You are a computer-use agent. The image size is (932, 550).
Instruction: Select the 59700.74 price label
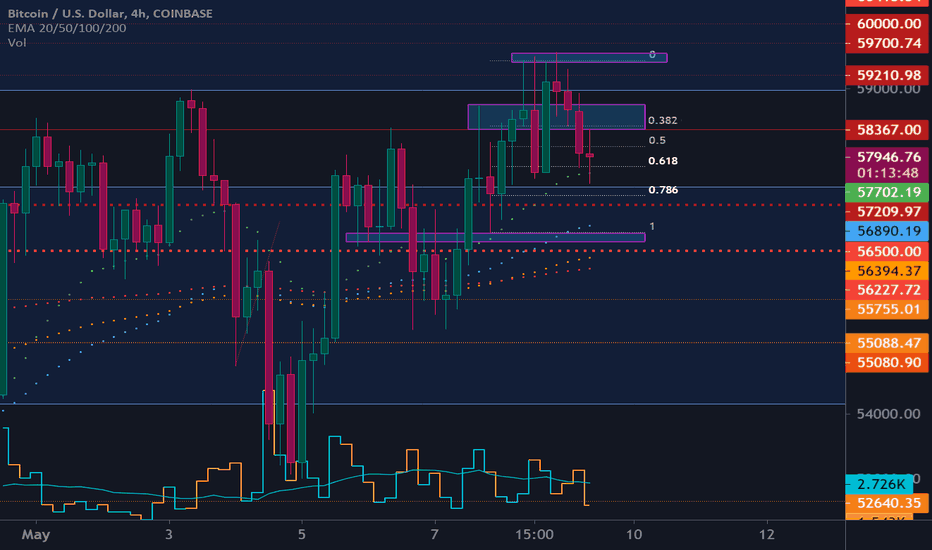[887, 43]
